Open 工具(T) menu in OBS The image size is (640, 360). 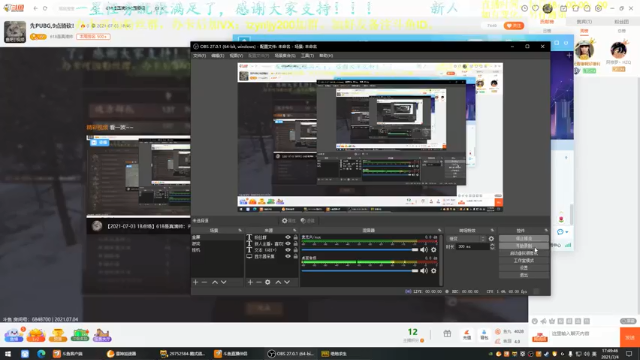[x=307, y=56]
